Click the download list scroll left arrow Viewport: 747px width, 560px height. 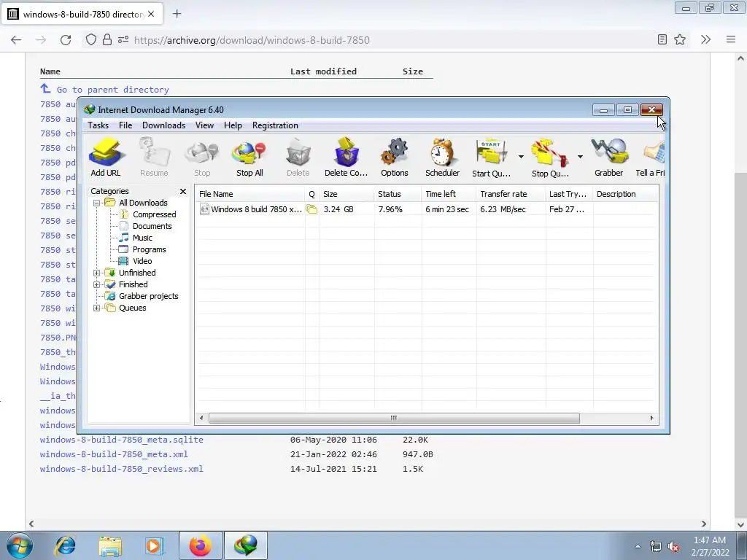(x=201, y=418)
